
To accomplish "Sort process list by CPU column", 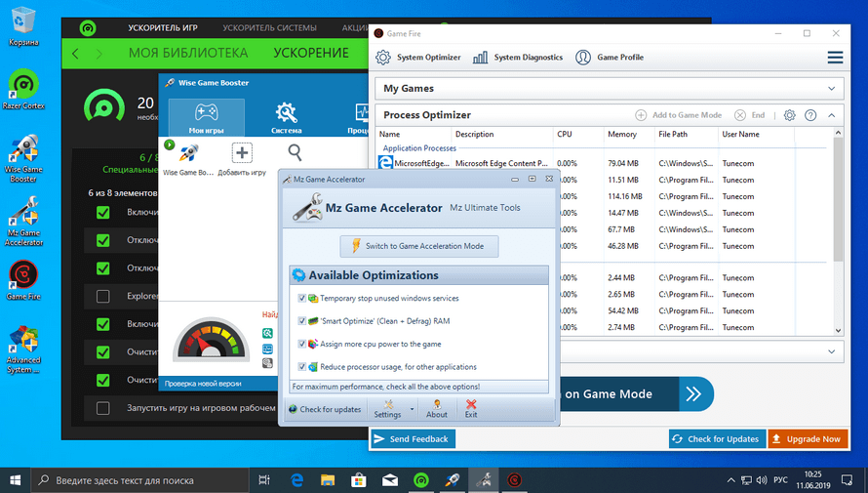I will point(565,134).
